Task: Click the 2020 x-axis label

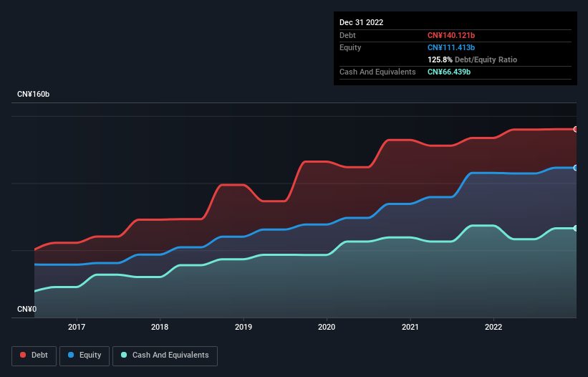Action: [x=327, y=327]
